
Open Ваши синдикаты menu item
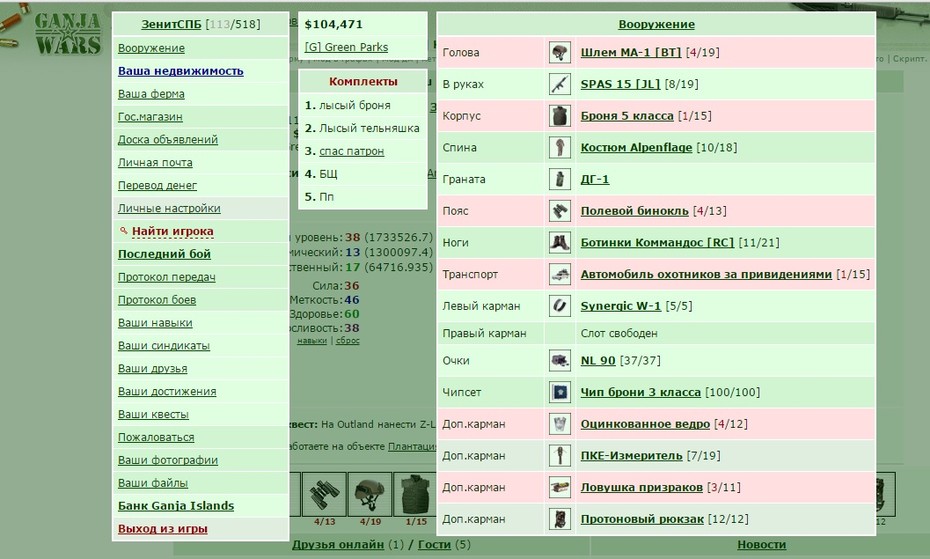164,345
